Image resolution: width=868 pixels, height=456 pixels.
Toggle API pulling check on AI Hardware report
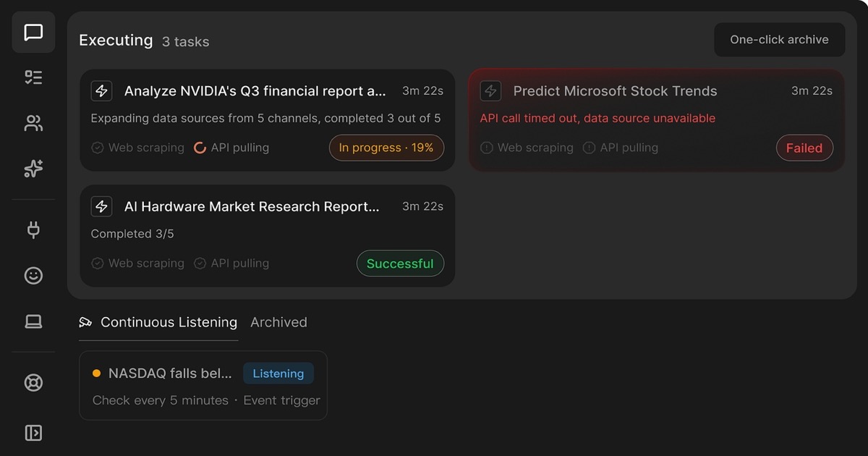[x=199, y=263]
